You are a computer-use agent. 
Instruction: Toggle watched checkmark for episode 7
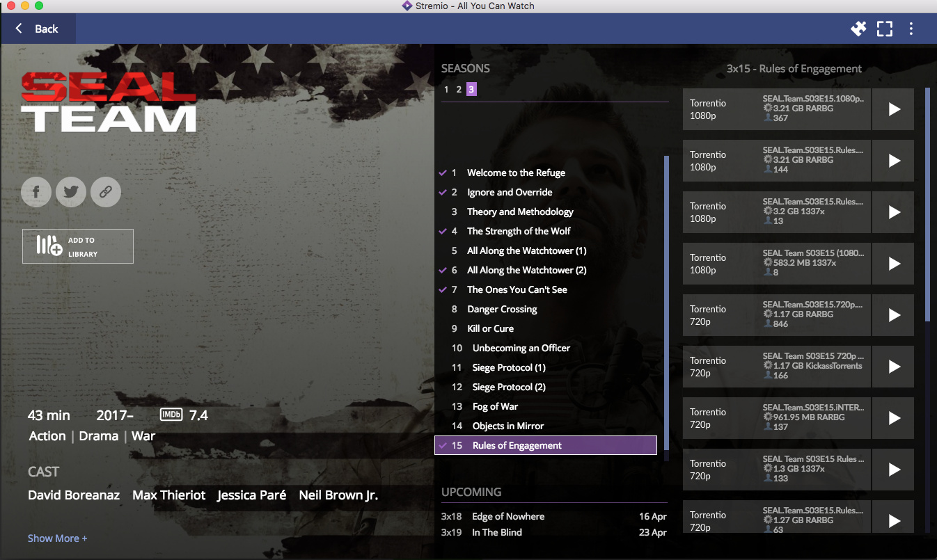pos(442,289)
